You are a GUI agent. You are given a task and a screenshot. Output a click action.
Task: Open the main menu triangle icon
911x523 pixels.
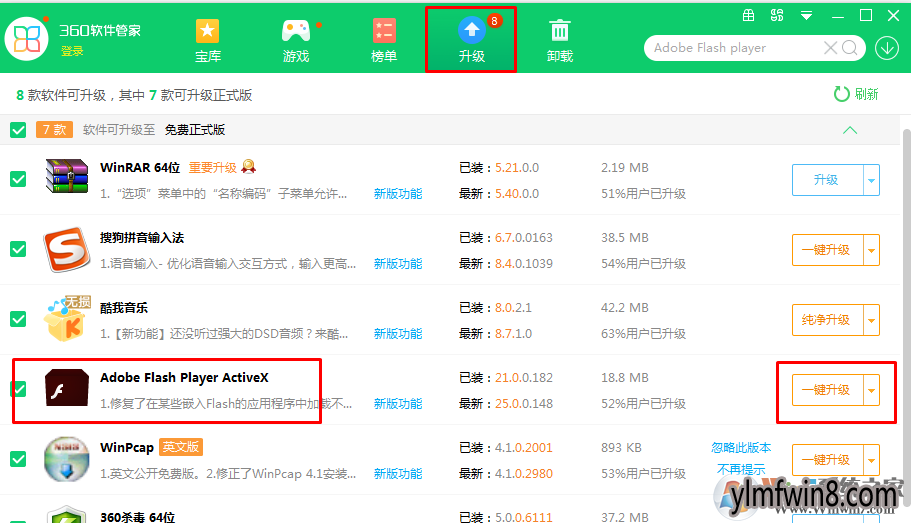pyautogui.click(x=806, y=16)
